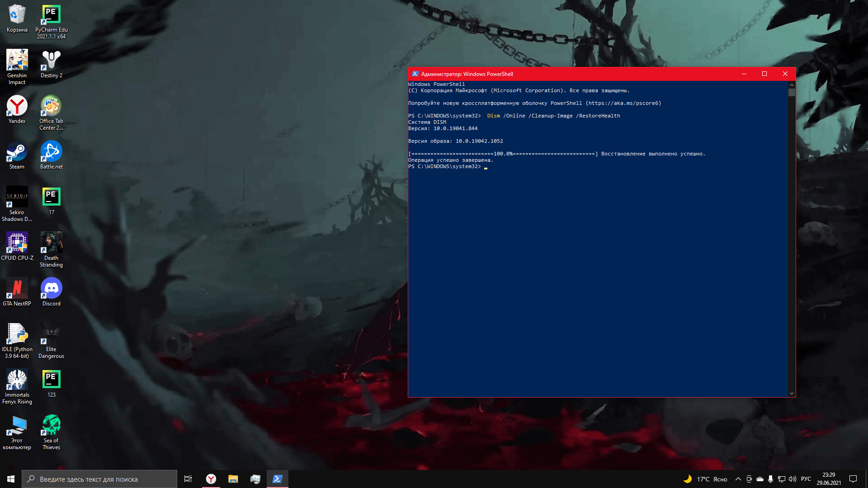Select Immortals Fenyx Rising desktop icon
This screenshot has height=488, width=868.
point(17,387)
